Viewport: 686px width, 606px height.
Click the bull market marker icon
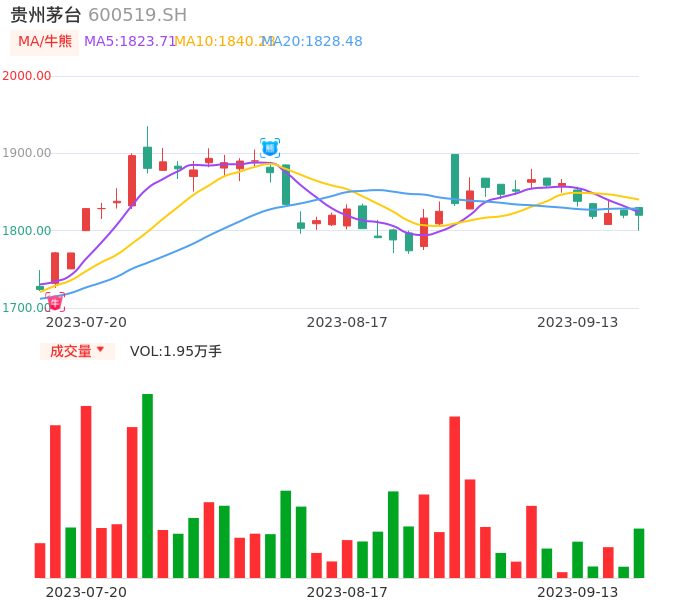(55, 302)
